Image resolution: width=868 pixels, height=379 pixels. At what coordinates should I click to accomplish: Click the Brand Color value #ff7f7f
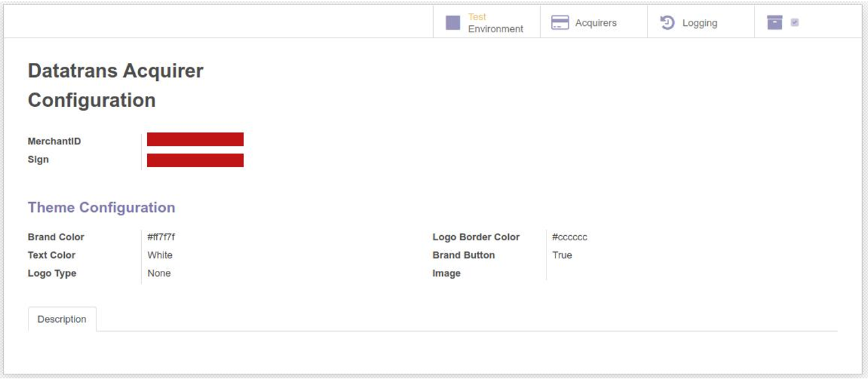[x=161, y=237]
